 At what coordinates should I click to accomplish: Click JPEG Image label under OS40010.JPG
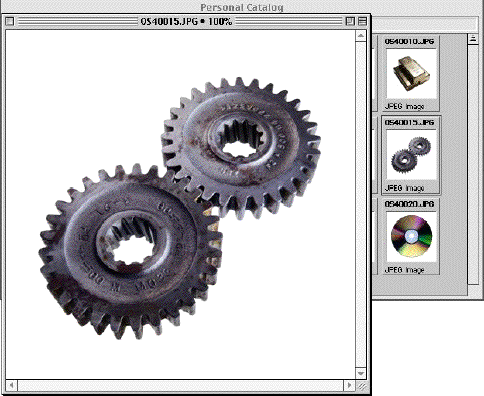(404, 106)
